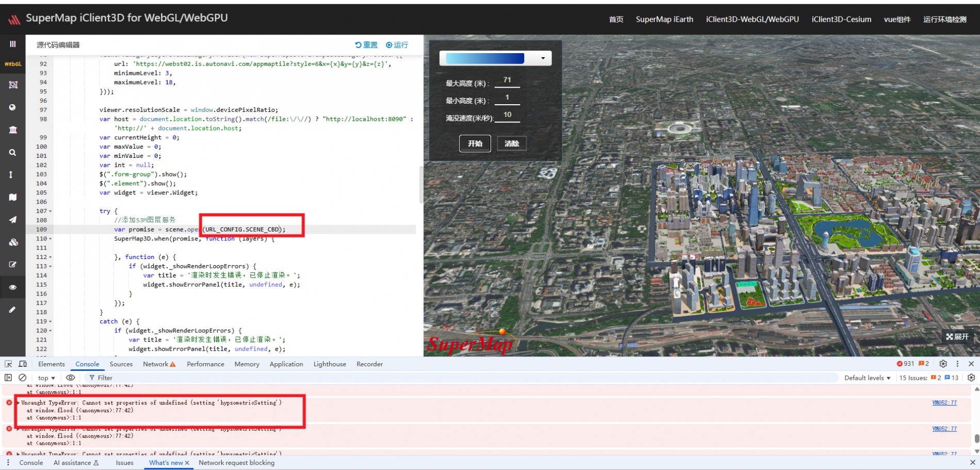Viewport: 980px width, 470px height.
Task: Open the Default levels dropdown
Action: pos(868,378)
